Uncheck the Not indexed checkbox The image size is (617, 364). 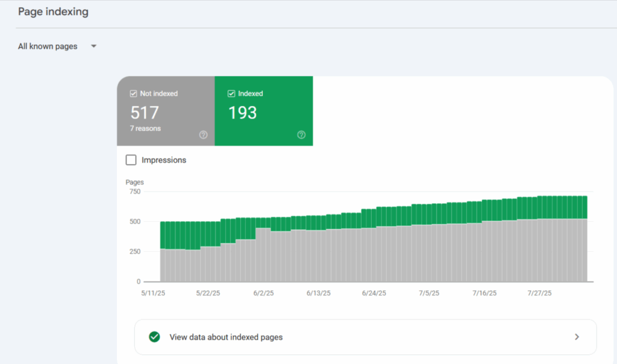point(134,94)
